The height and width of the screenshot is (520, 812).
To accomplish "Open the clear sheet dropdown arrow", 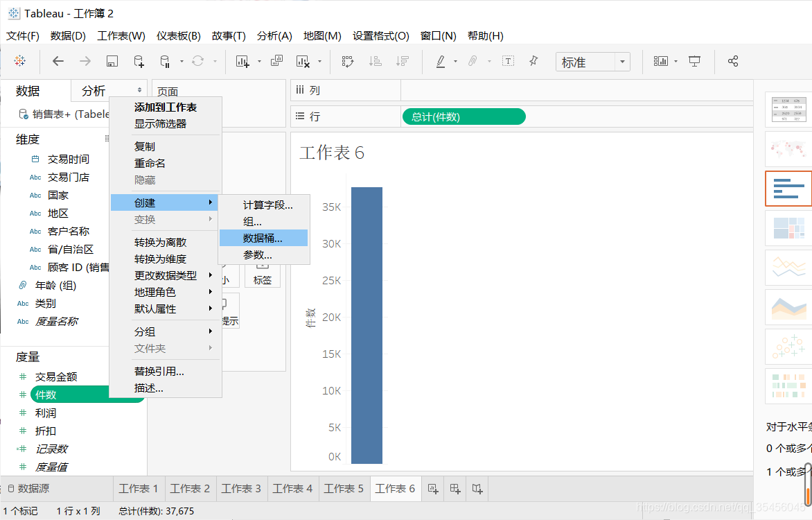I will pos(319,61).
